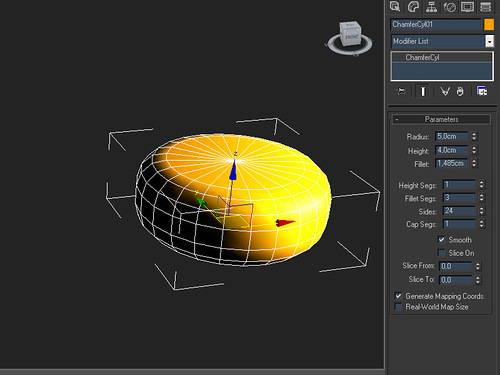This screenshot has height=375, width=500.
Task: Toggle Pin Stack icon
Action: coord(400,91)
